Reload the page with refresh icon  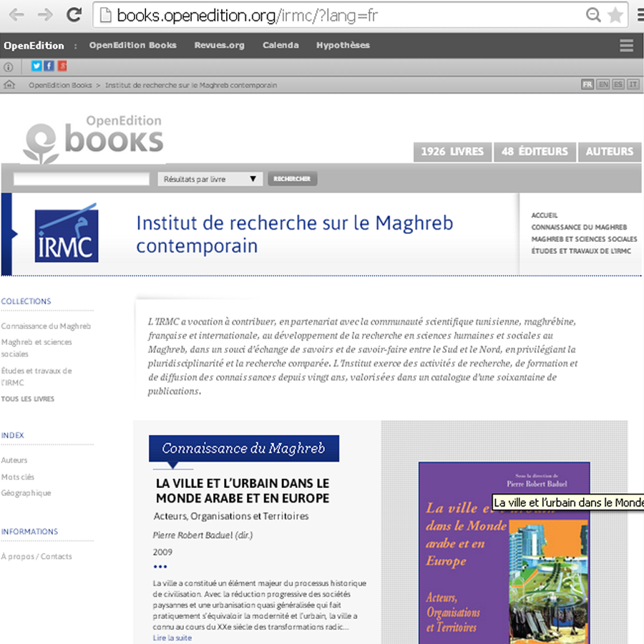[x=74, y=15]
